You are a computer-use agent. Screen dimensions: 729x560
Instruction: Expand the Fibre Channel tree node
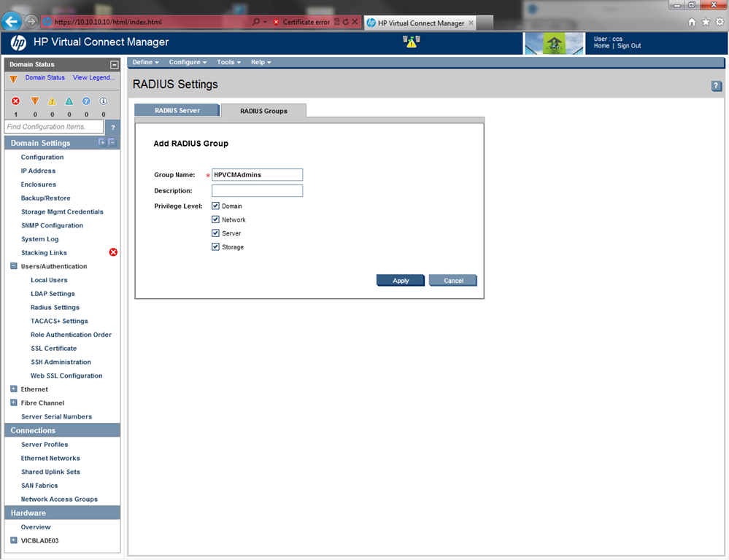click(x=13, y=402)
